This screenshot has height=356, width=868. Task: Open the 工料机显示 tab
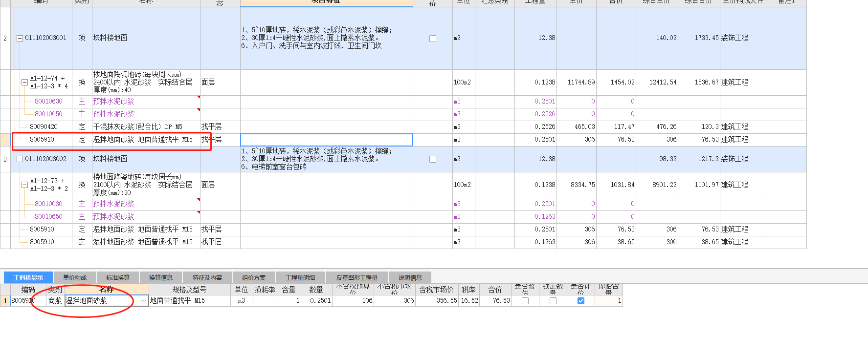point(28,277)
